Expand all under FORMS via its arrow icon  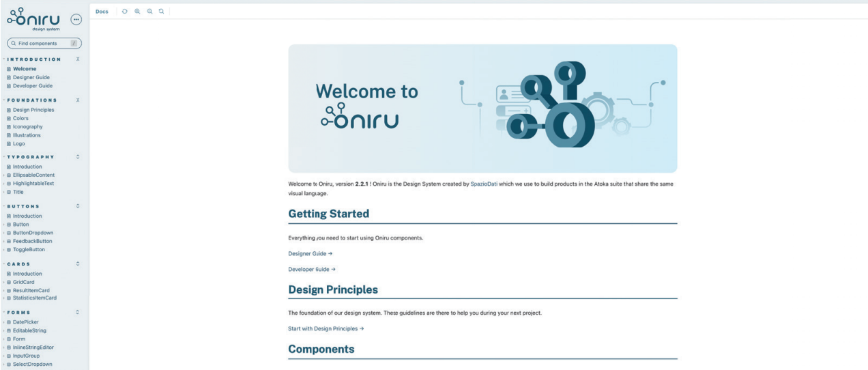tap(78, 313)
